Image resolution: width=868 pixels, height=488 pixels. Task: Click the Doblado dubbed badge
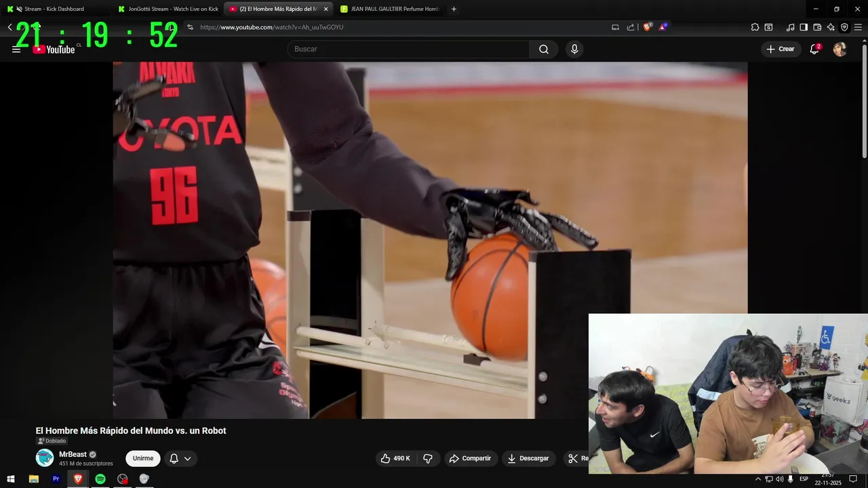pyautogui.click(x=52, y=441)
